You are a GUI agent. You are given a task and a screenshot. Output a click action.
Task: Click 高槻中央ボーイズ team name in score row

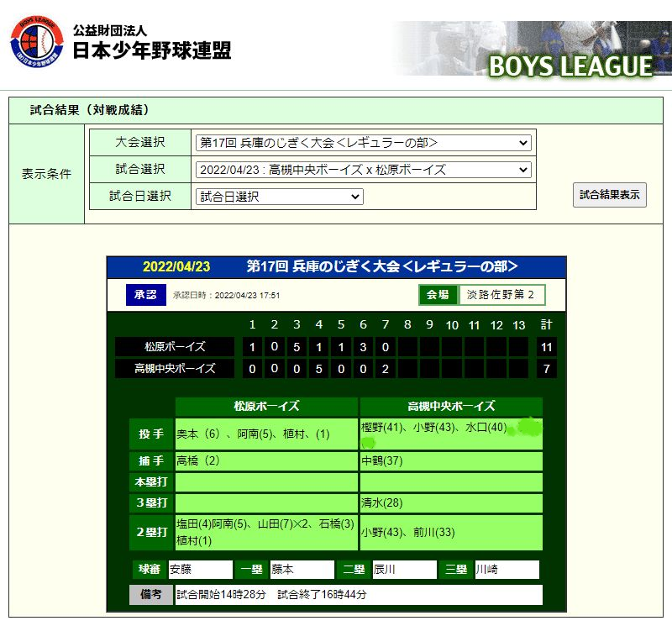coord(175,368)
